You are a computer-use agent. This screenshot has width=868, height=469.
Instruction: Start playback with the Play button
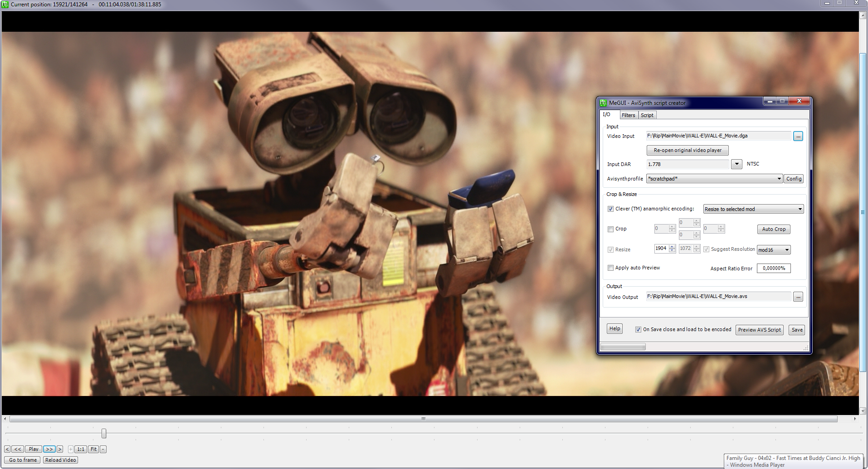(34, 449)
